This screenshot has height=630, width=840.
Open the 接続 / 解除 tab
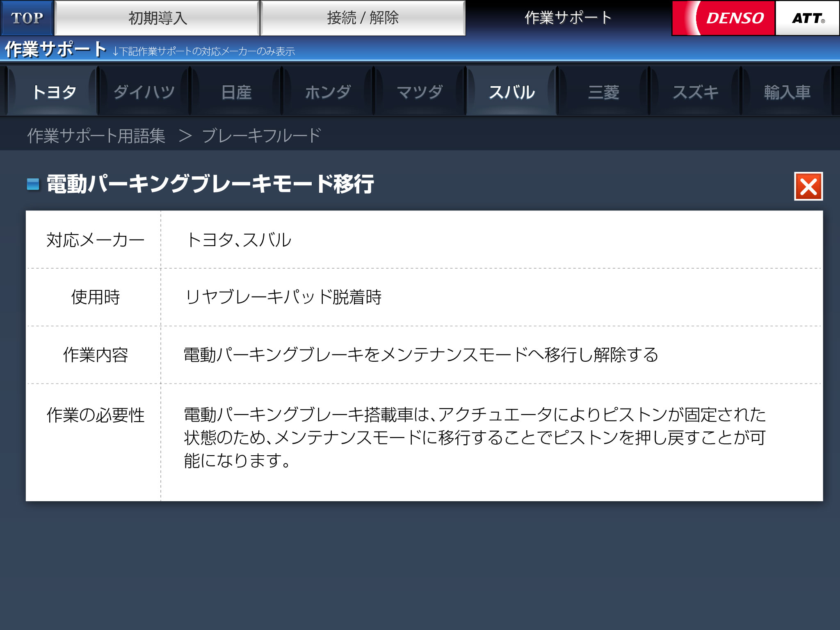pyautogui.click(x=363, y=18)
